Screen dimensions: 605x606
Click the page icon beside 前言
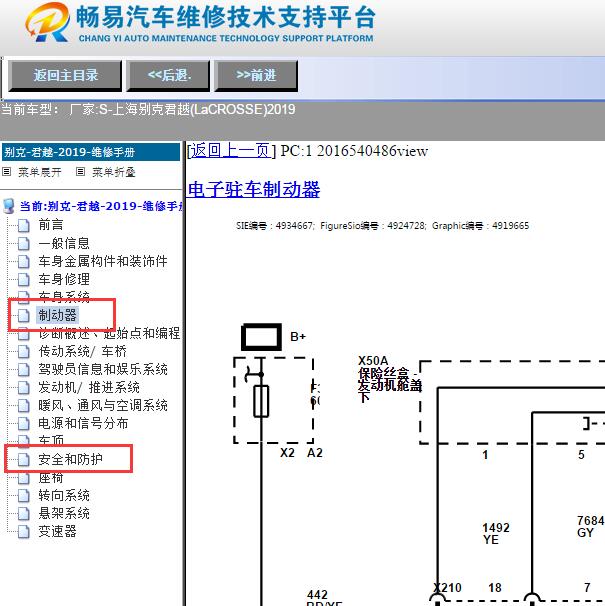[24, 225]
